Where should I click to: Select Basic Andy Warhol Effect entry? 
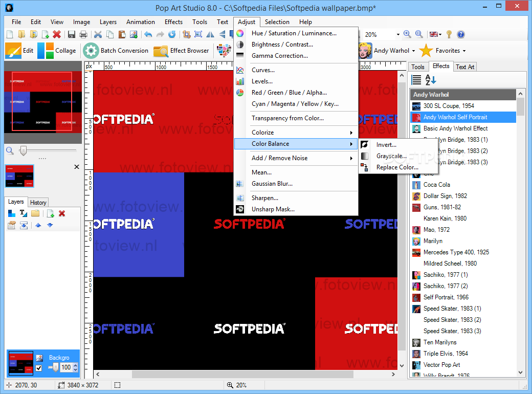pos(463,128)
